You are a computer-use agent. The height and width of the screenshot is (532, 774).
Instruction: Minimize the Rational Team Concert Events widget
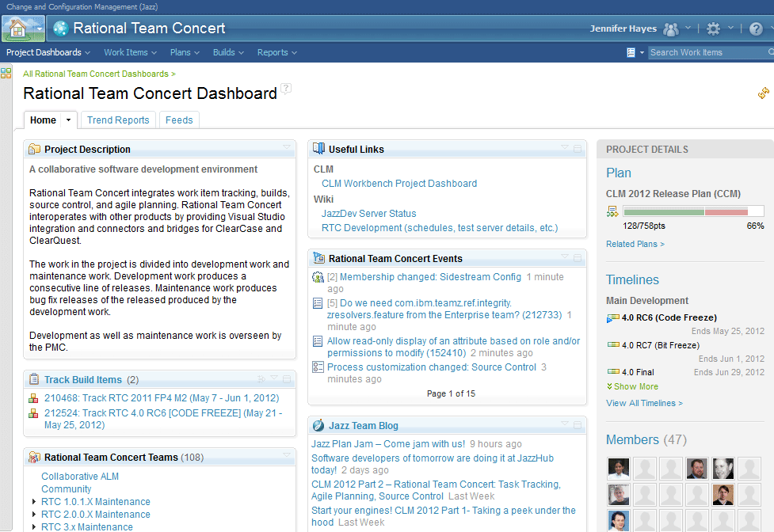(578, 258)
